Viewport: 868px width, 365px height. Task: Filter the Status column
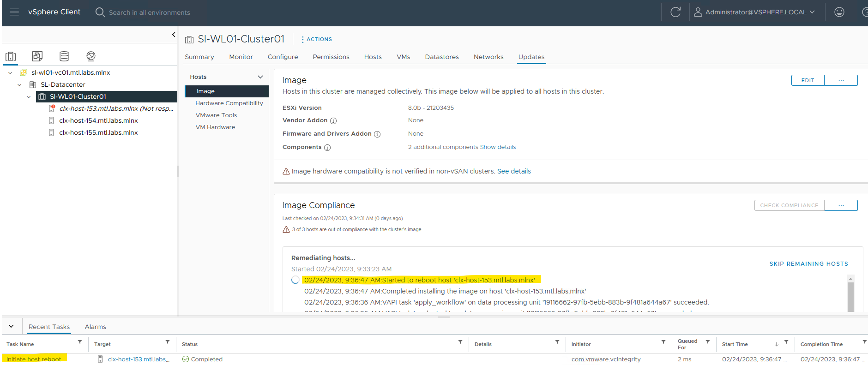460,342
